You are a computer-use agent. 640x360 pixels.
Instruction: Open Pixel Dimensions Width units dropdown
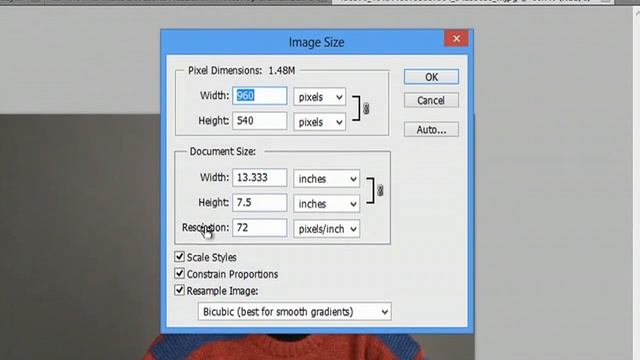pyautogui.click(x=320, y=97)
